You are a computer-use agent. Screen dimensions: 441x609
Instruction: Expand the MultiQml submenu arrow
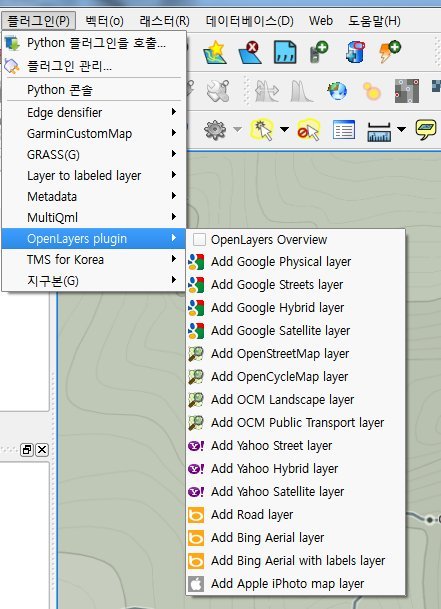[174, 217]
